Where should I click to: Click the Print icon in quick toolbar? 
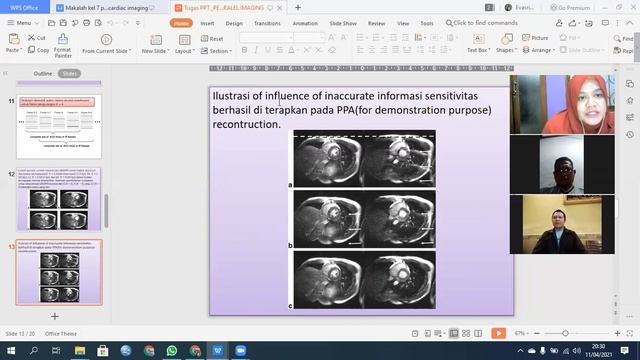(87, 23)
